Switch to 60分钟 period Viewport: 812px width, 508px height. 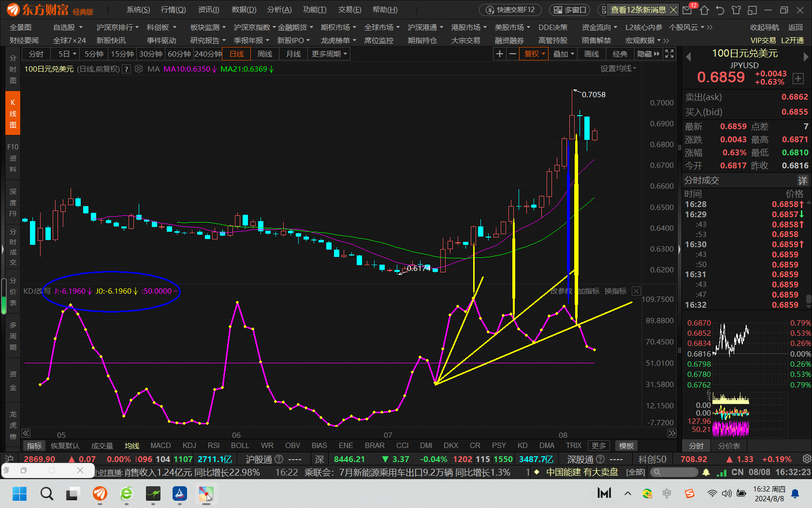(179, 54)
